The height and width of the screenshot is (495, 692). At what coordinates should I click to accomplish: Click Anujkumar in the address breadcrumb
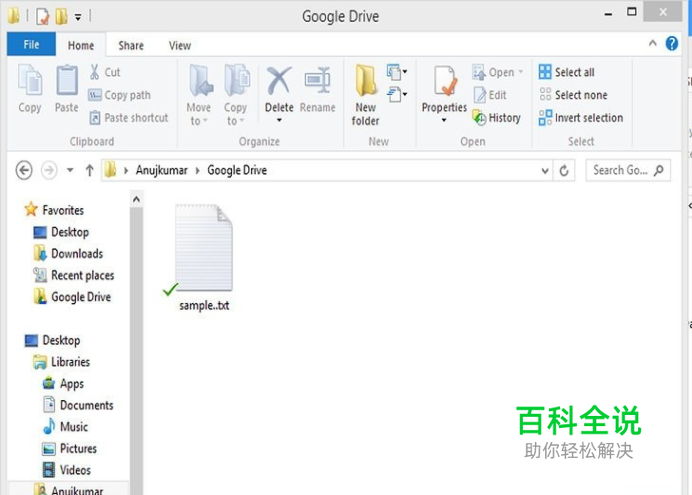pyautogui.click(x=162, y=170)
